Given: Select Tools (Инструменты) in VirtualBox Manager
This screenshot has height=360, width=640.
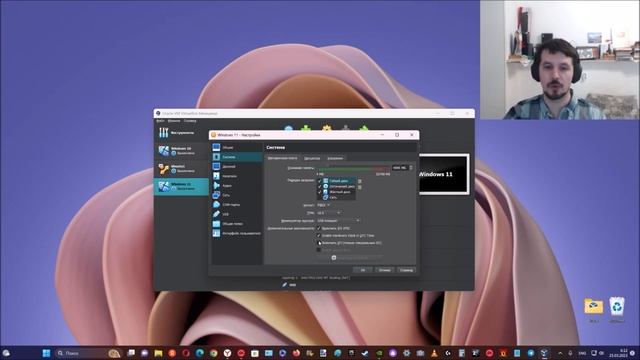Looking at the screenshot, I should 181,133.
